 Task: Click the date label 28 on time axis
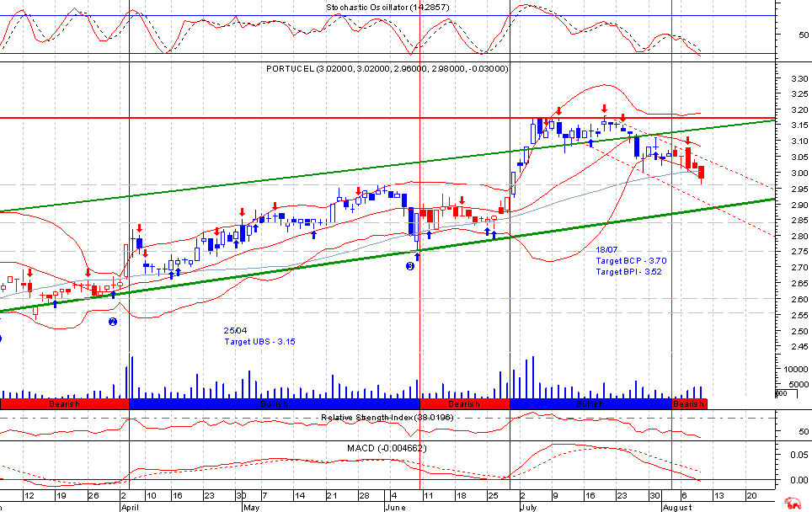364,496
